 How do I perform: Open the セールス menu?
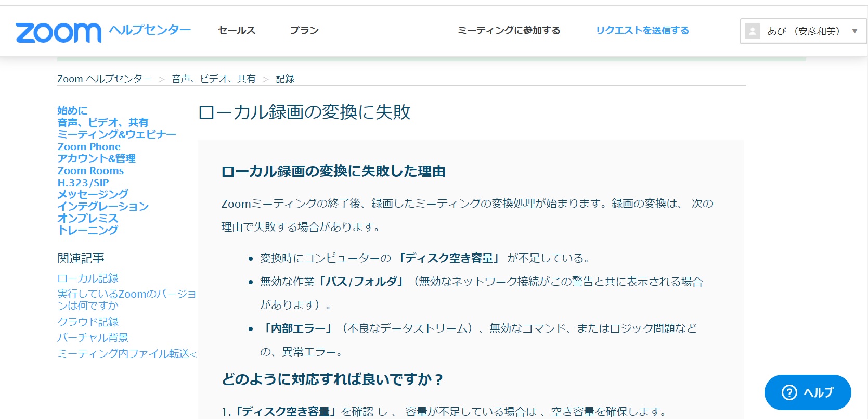pos(237,30)
